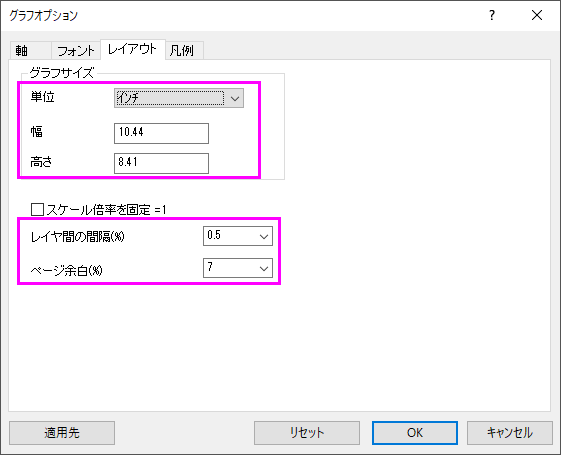Image resolution: width=561 pixels, height=455 pixels.
Task: Click the help question mark icon
Action: pyautogui.click(x=492, y=15)
